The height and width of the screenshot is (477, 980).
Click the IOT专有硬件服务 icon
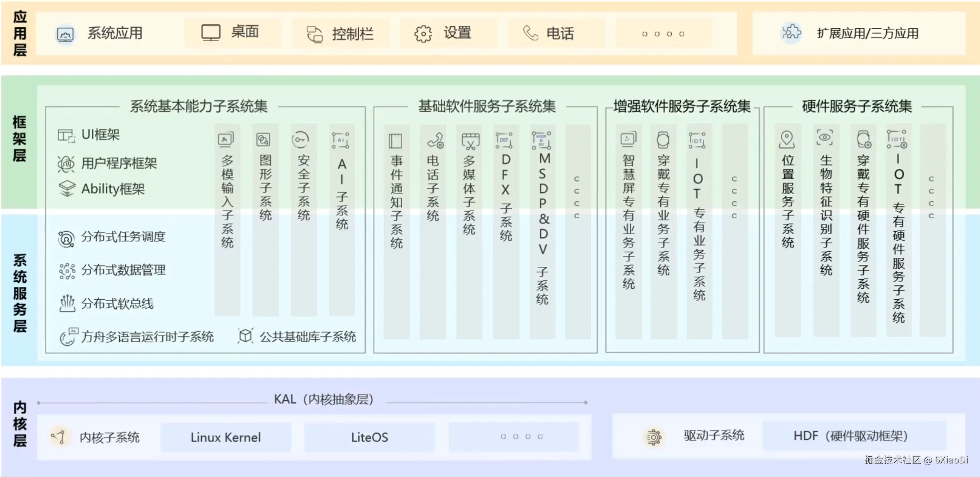coord(897,139)
